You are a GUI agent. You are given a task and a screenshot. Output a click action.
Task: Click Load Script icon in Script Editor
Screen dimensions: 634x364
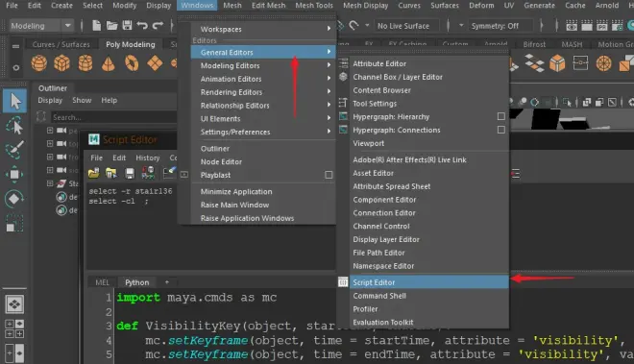pos(94,173)
